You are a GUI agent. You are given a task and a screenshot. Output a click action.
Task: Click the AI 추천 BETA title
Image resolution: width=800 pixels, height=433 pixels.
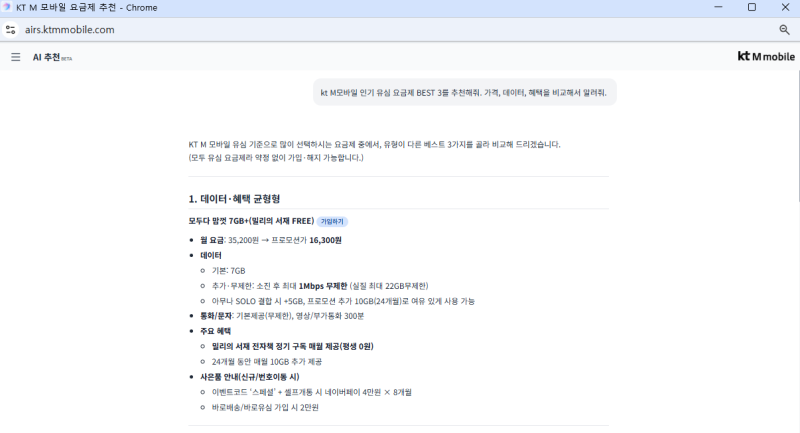pyautogui.click(x=52, y=57)
